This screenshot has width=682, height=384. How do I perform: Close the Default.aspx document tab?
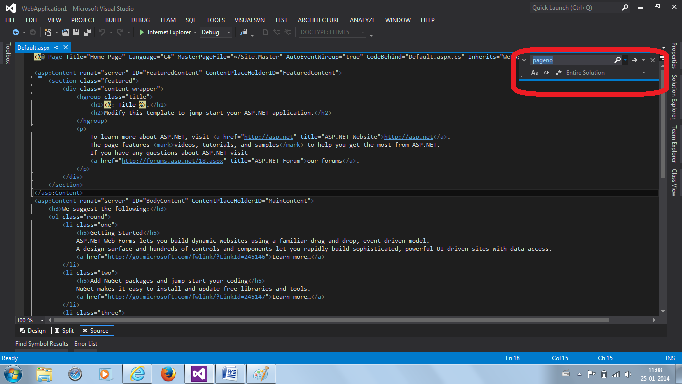pos(66,47)
